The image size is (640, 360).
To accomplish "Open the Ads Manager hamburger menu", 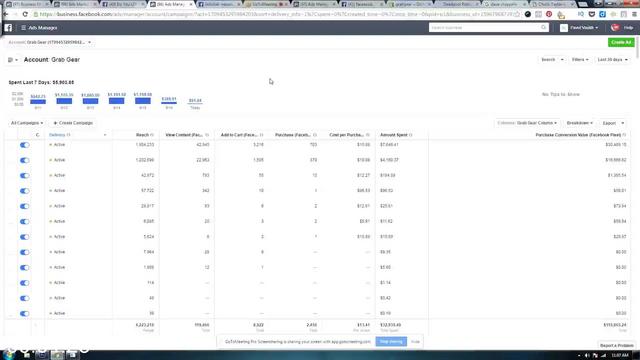I will click(x=23, y=28).
